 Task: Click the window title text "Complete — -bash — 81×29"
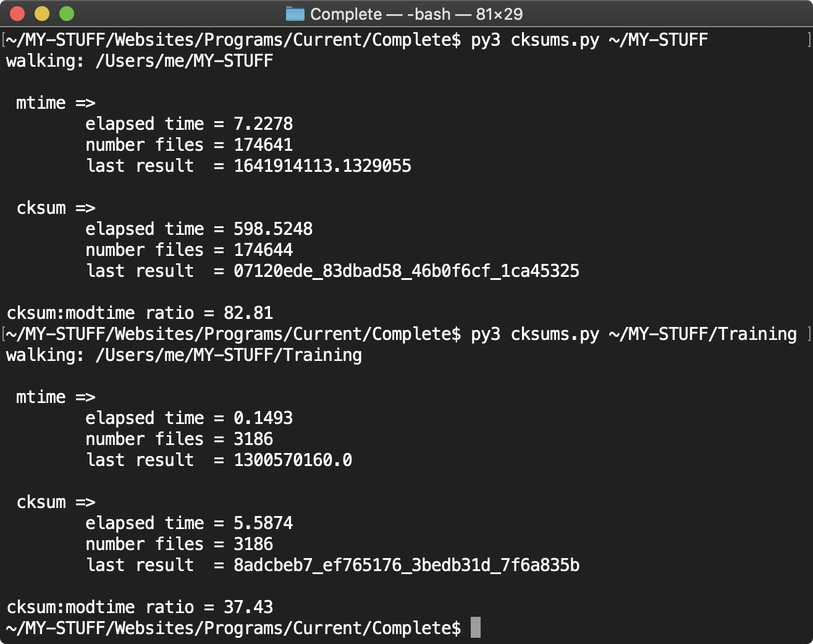point(416,14)
